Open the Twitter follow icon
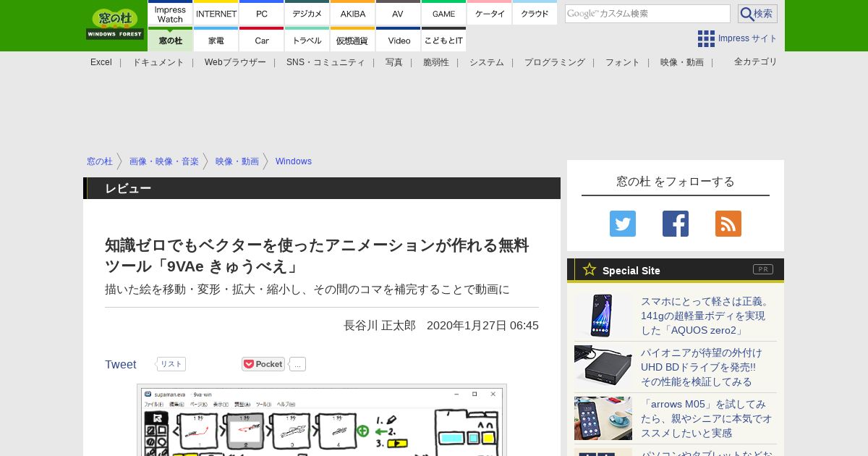This screenshot has width=868, height=456. click(623, 224)
